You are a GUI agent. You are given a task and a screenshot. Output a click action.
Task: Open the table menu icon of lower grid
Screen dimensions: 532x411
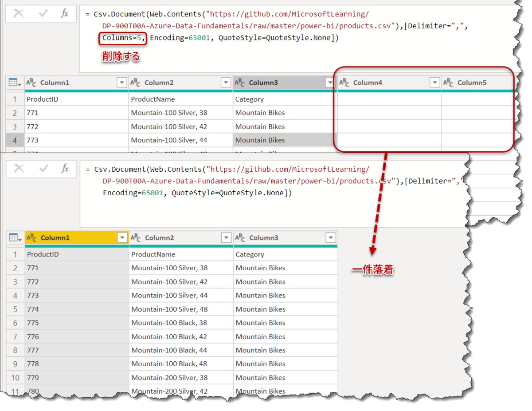click(15, 238)
